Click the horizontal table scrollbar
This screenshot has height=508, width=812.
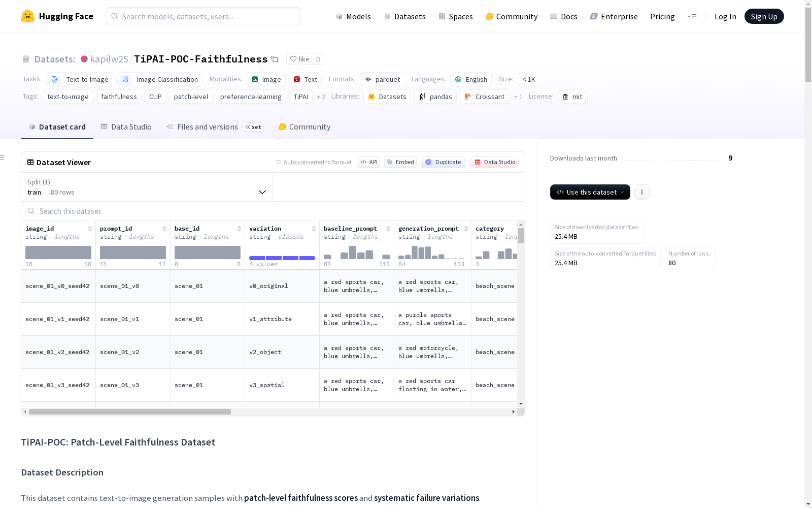[x=130, y=412]
